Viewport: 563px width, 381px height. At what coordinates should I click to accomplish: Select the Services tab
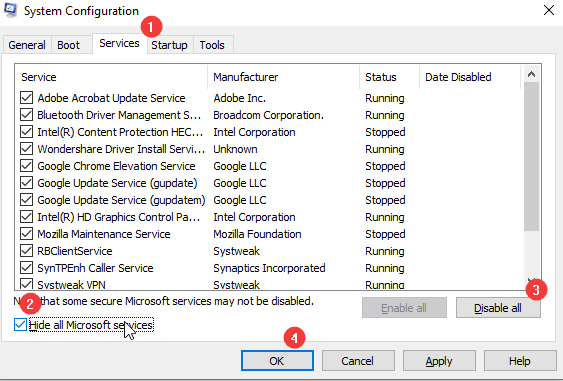point(119,43)
